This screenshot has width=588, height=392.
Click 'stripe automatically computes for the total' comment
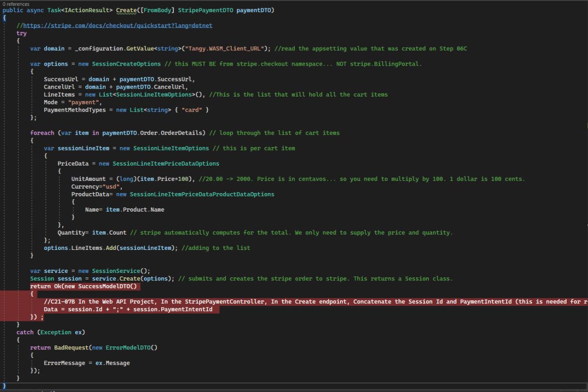(x=291, y=232)
